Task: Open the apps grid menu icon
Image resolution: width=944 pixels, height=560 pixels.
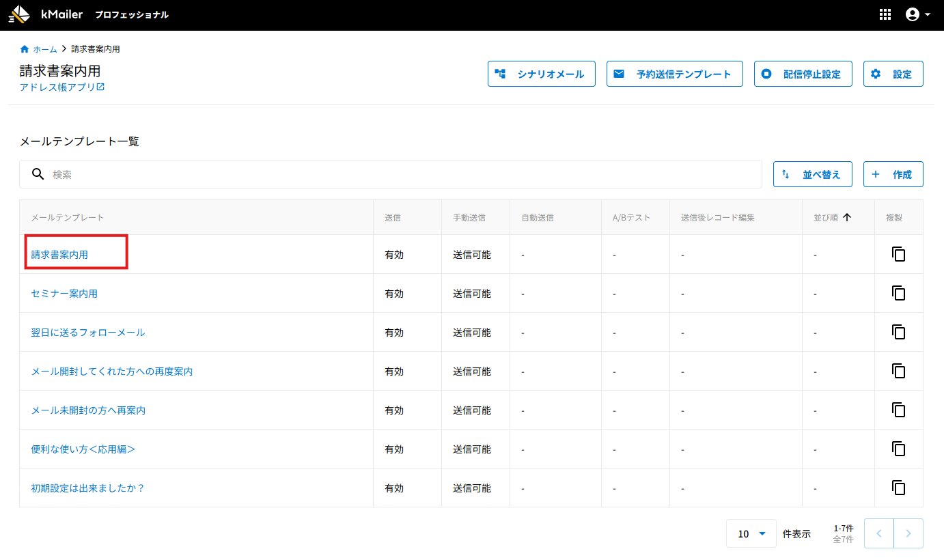Action: (x=885, y=14)
